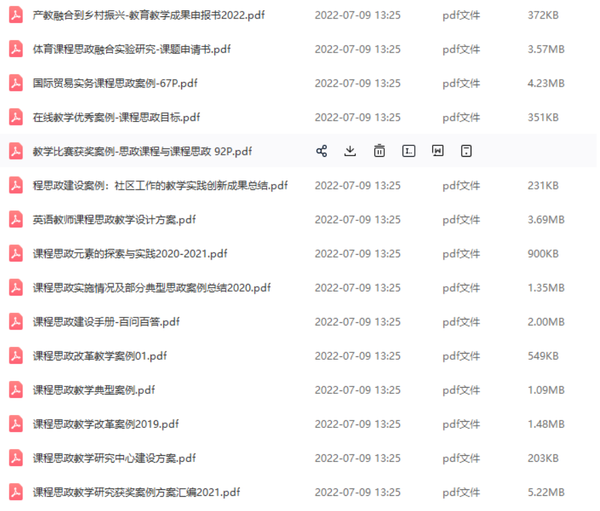Click PDF icon of 国际贸易实务课程思政案例-67P.pdf

[16, 83]
